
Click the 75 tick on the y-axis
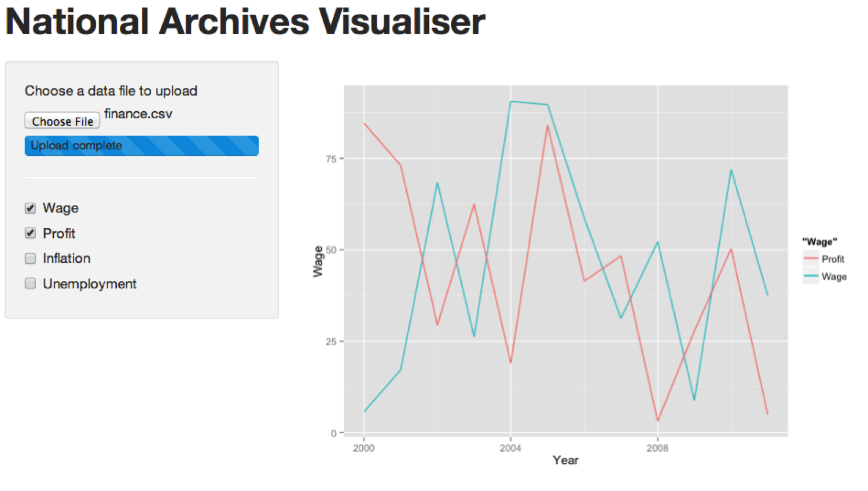click(331, 159)
